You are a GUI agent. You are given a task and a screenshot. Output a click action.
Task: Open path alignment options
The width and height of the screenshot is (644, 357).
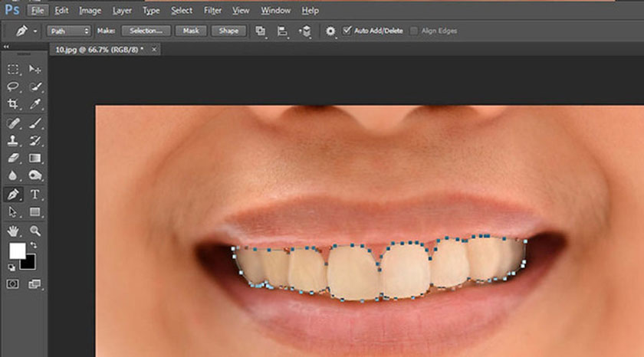tap(282, 31)
